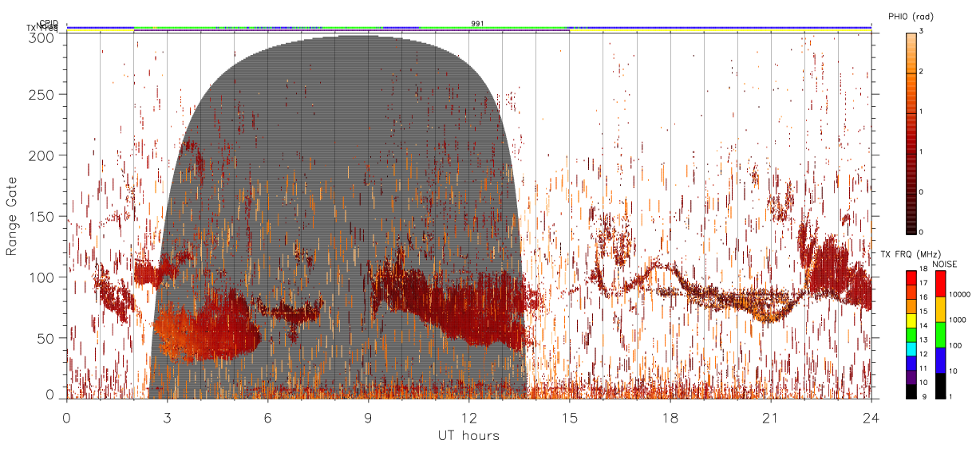Click the purple segment of the TX FRQ legend

(911, 377)
